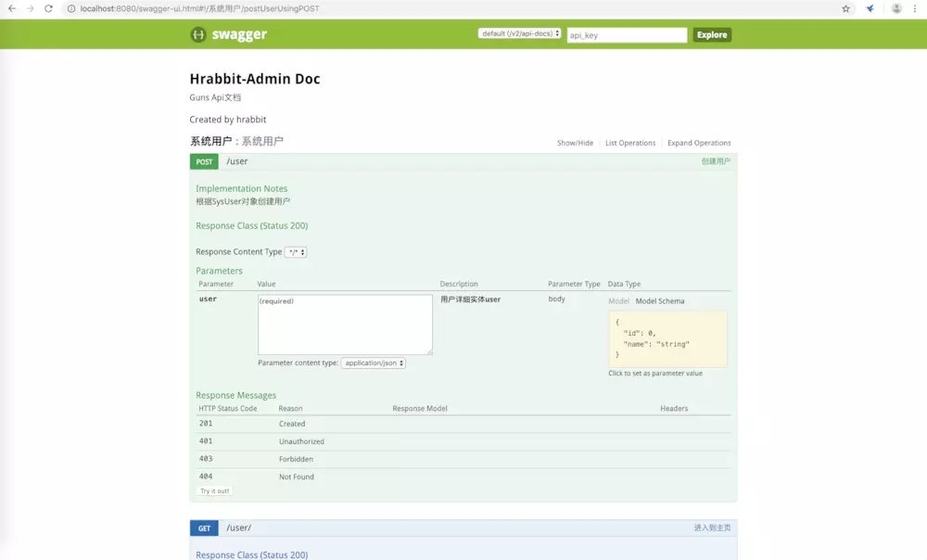The image size is (927, 560).
Task: Click the 'Response Messages' heading
Action: 235,395
